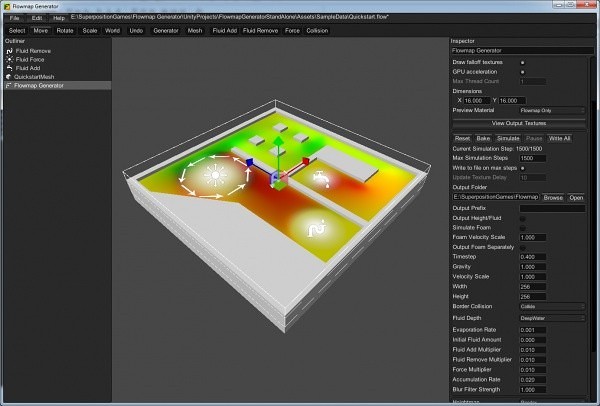Viewport: 600px width, 406px height.
Task: Open the File menu
Action: [x=14, y=18]
